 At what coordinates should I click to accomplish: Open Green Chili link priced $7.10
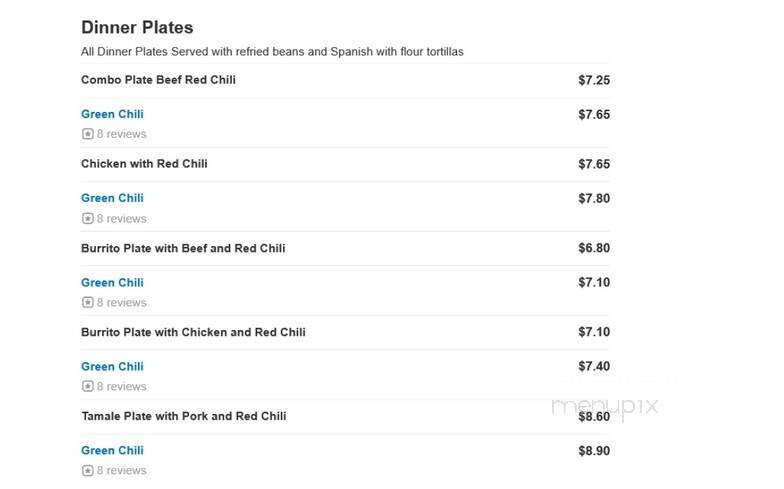112,282
